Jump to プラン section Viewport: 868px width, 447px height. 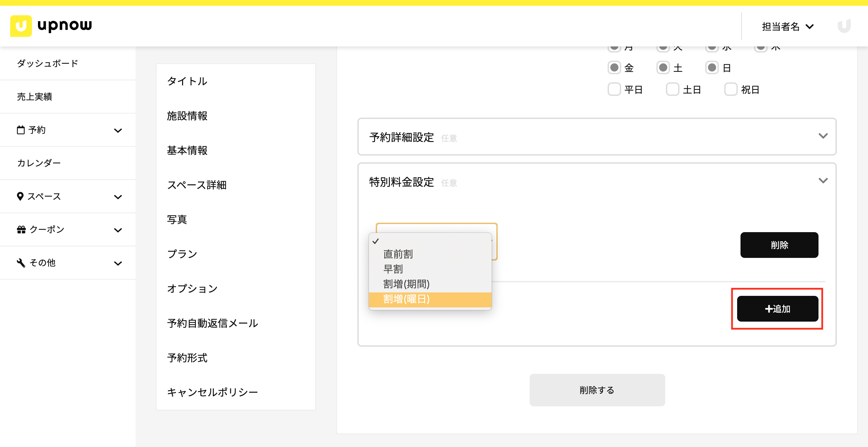(182, 254)
